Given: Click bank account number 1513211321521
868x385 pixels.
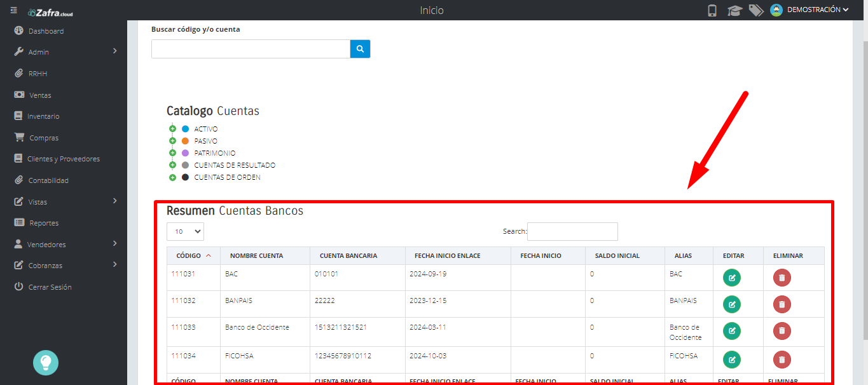Looking at the screenshot, I should (x=341, y=327).
